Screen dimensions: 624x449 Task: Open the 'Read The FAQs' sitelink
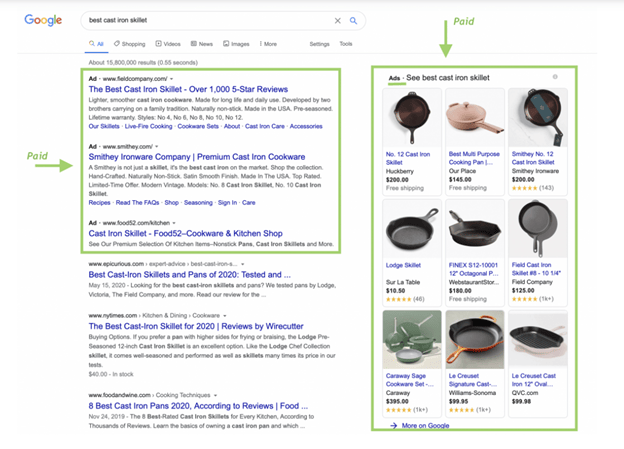click(137, 203)
